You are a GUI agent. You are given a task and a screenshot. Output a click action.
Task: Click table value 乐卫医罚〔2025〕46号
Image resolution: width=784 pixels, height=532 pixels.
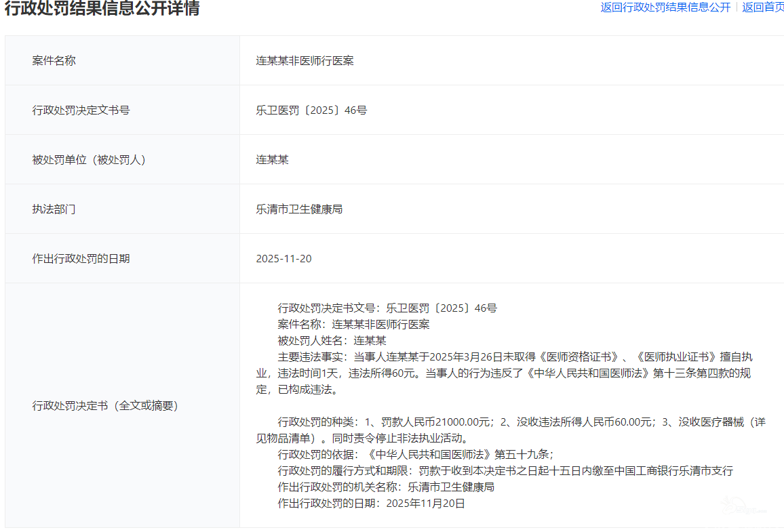point(311,110)
